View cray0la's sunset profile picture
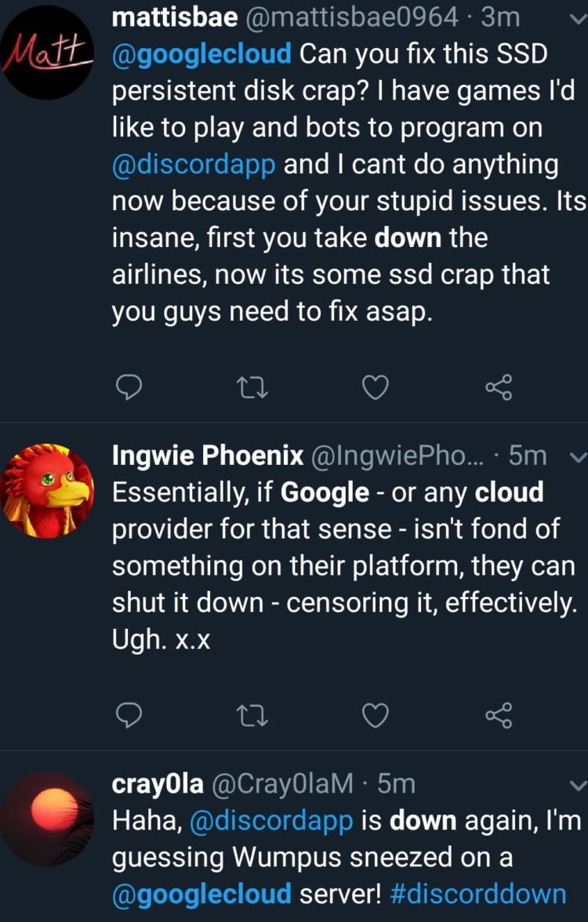Viewport: 588px width, 922px height. [47, 818]
